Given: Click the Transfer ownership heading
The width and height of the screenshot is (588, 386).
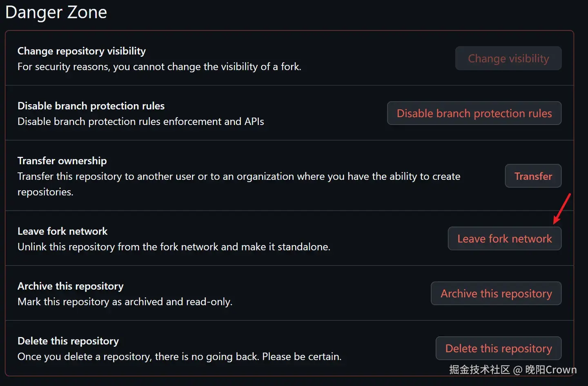Looking at the screenshot, I should (x=62, y=161).
